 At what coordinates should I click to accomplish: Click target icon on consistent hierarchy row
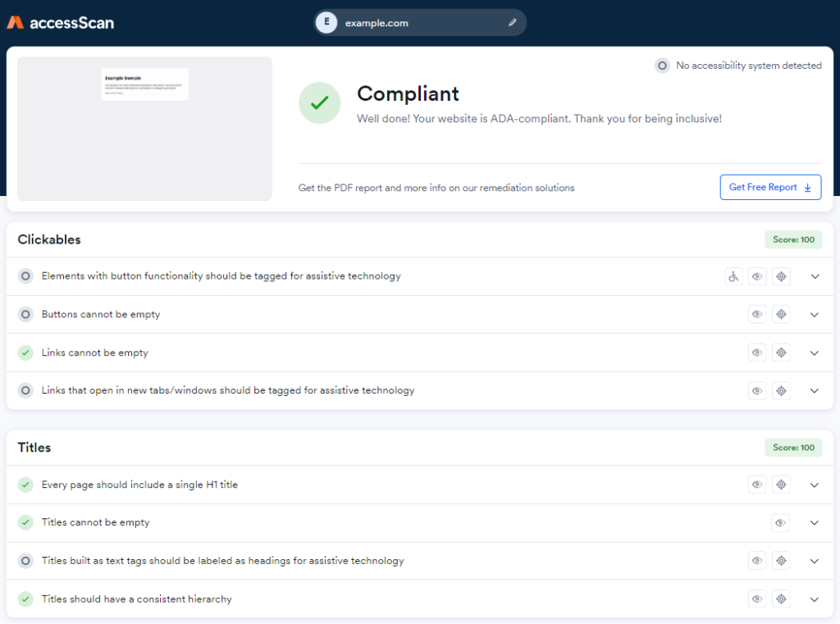(x=782, y=599)
